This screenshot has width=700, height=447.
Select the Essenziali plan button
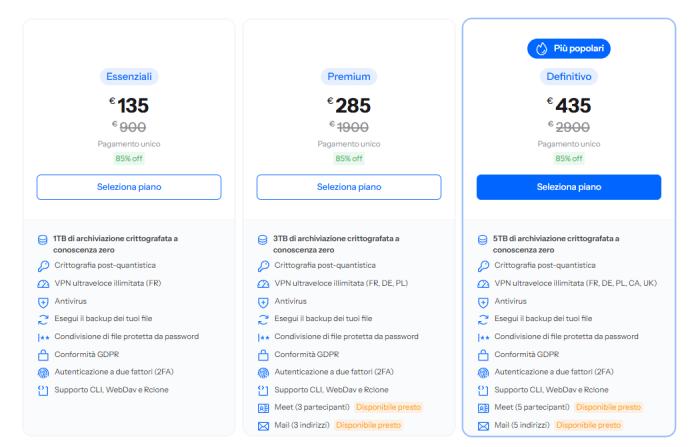tap(129, 187)
